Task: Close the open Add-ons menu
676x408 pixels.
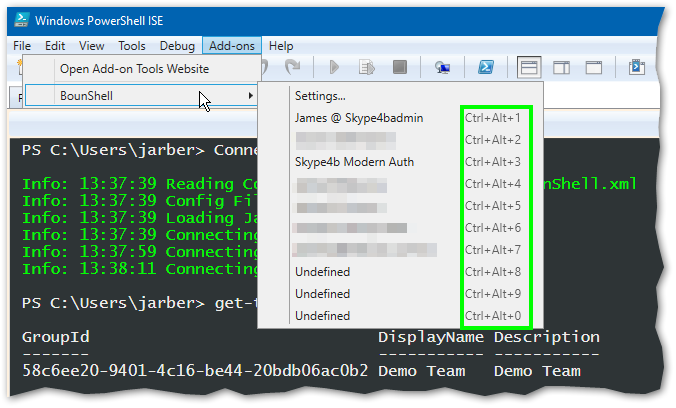Action: click(x=232, y=46)
